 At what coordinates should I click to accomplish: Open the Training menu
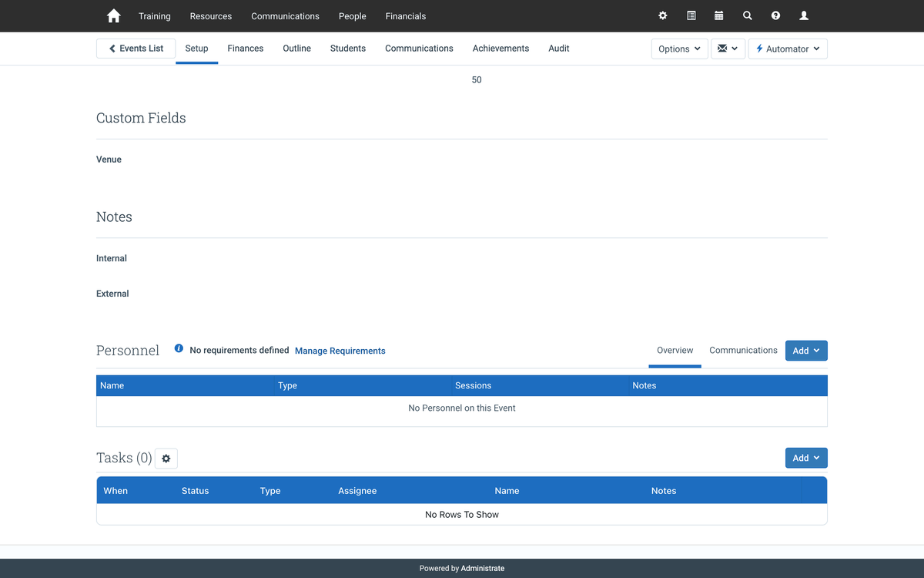[x=155, y=16]
